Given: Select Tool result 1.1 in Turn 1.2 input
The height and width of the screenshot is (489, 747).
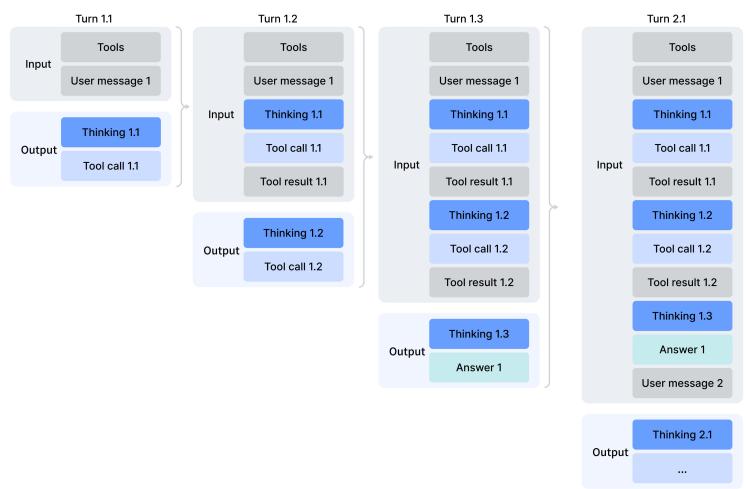Looking at the screenshot, I should point(293,181).
